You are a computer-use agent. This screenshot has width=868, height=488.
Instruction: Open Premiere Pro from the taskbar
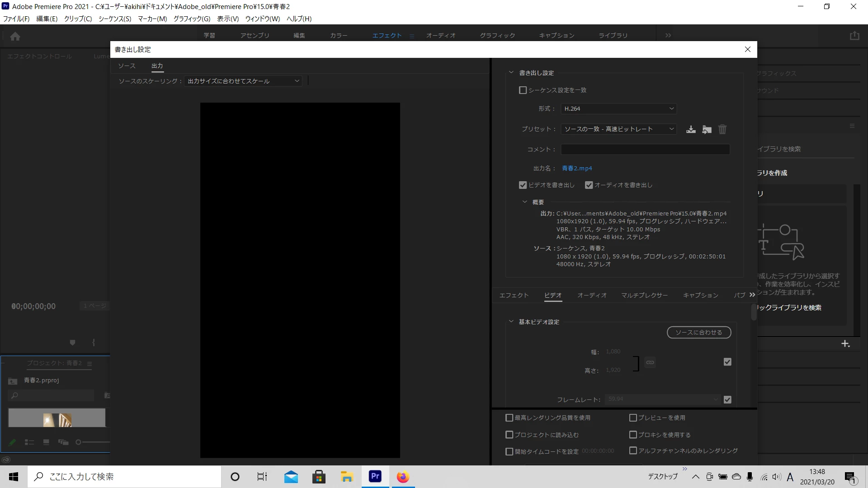point(375,477)
